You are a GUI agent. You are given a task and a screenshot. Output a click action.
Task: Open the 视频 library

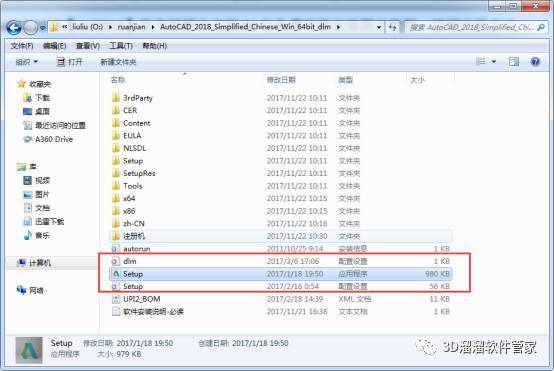pos(36,181)
